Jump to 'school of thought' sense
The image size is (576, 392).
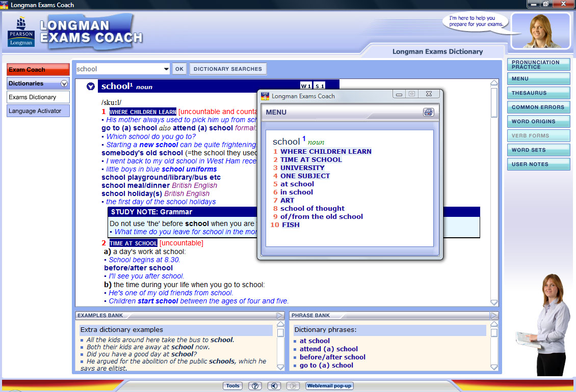[x=312, y=209]
